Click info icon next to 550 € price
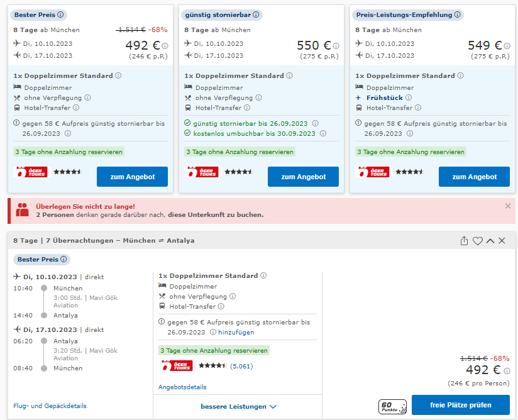518x420 pixels. point(336,46)
